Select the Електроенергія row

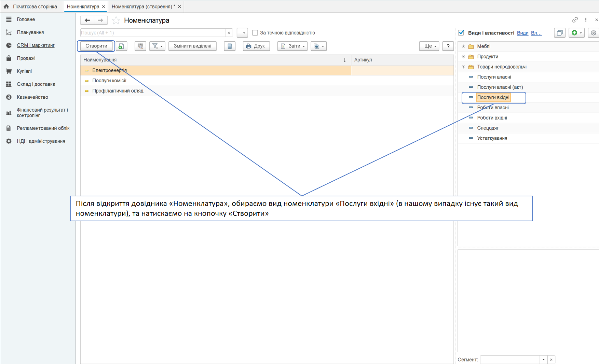click(x=267, y=70)
